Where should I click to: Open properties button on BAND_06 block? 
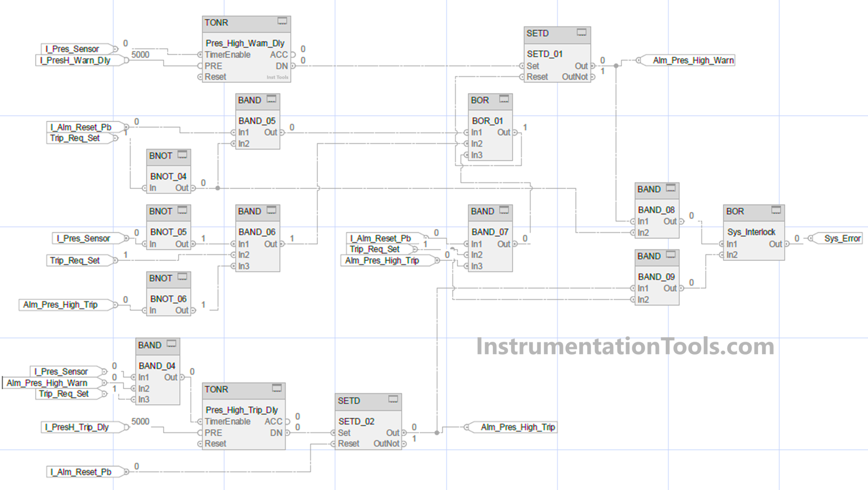tap(271, 210)
